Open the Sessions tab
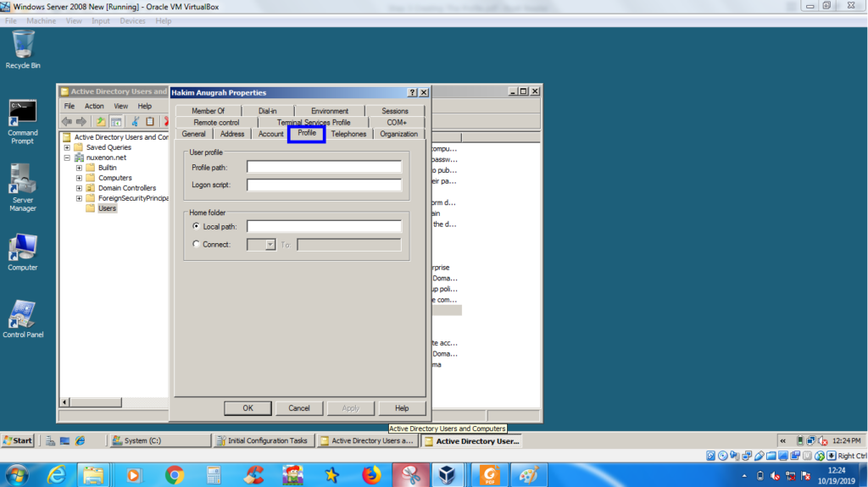 395,111
